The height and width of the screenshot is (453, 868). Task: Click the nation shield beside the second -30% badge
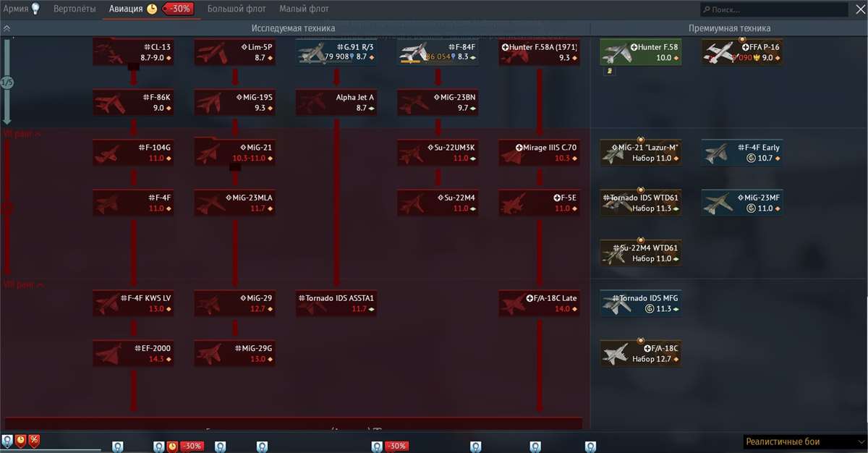tap(376, 446)
